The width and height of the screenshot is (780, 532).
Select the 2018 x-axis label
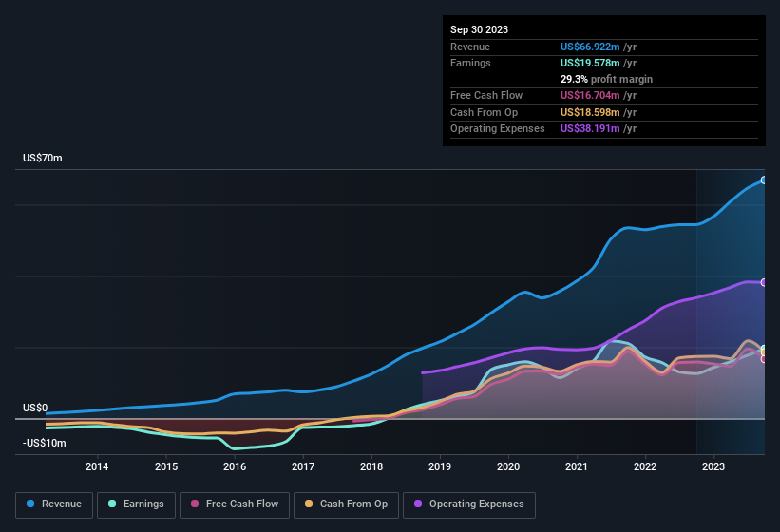click(371, 466)
